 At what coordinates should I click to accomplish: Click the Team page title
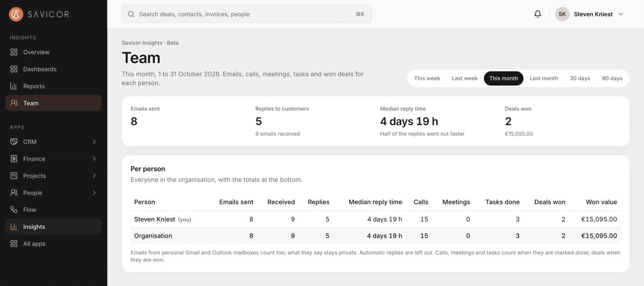pos(141,58)
